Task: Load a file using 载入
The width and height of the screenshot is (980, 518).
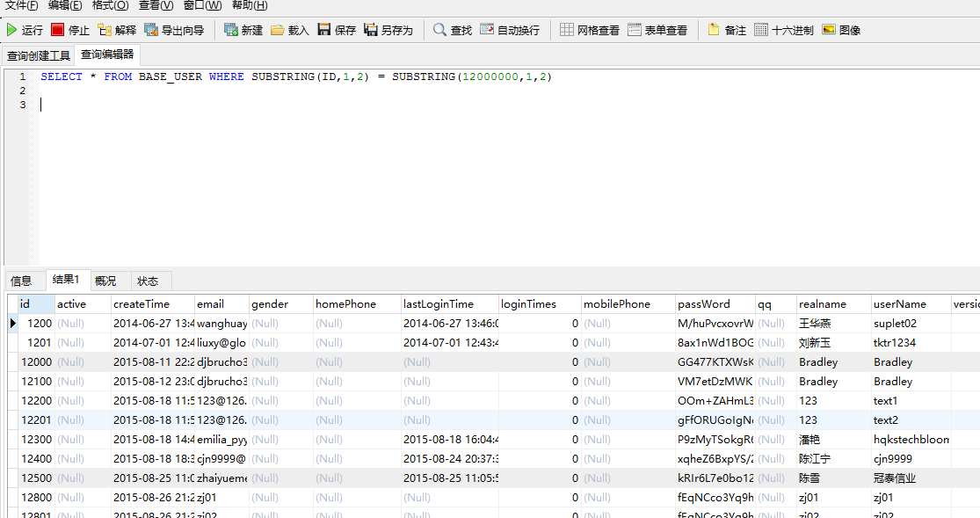Action: tap(290, 30)
